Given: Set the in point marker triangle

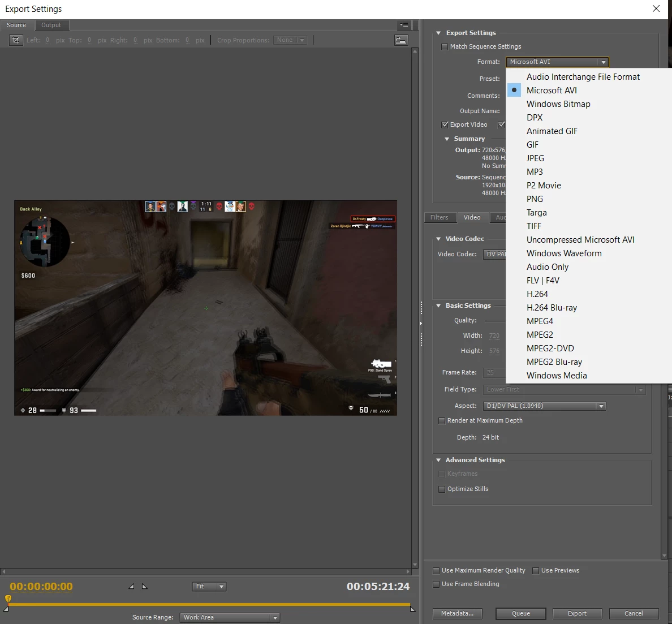Looking at the screenshot, I should (x=132, y=586).
